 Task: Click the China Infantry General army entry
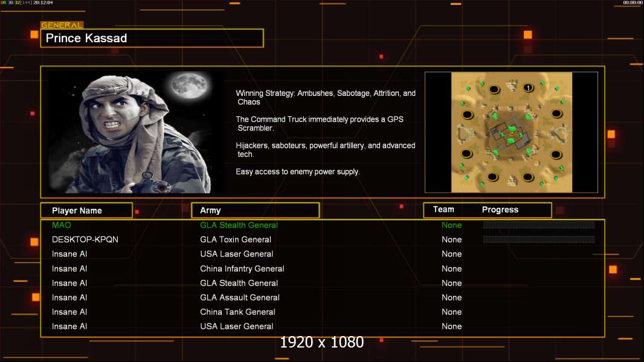pos(242,268)
